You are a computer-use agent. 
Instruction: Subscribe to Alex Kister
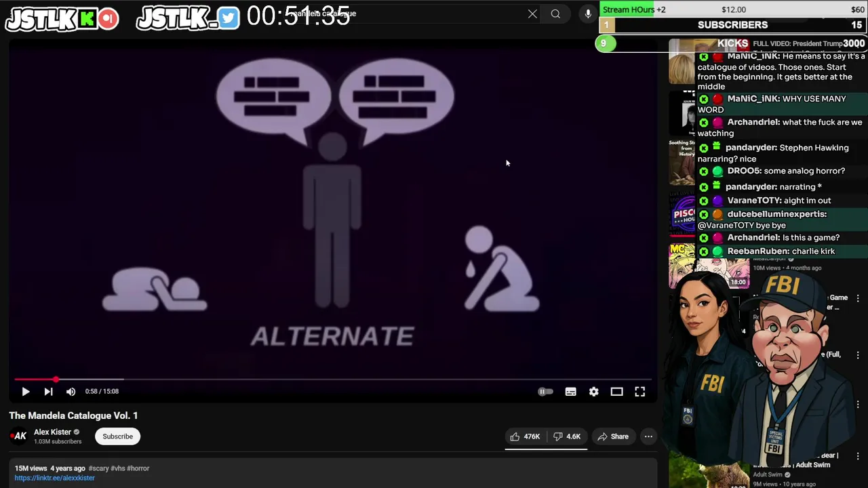[117, 436]
